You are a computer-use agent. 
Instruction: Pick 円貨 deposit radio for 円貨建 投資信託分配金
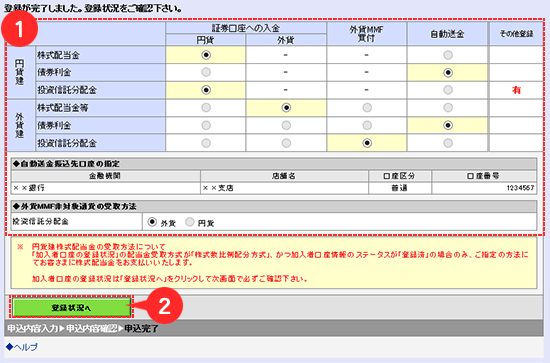(206, 90)
